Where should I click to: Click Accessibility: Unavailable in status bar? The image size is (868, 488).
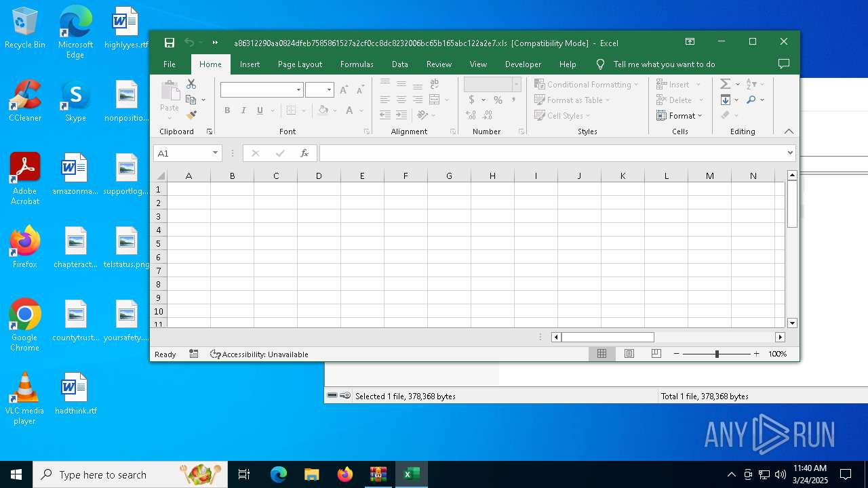[259, 354]
